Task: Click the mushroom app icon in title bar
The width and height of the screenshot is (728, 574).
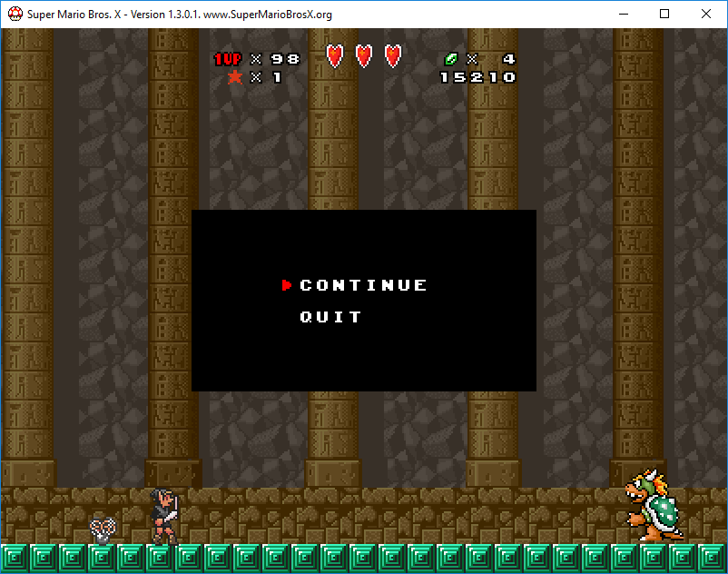Action: (15, 14)
